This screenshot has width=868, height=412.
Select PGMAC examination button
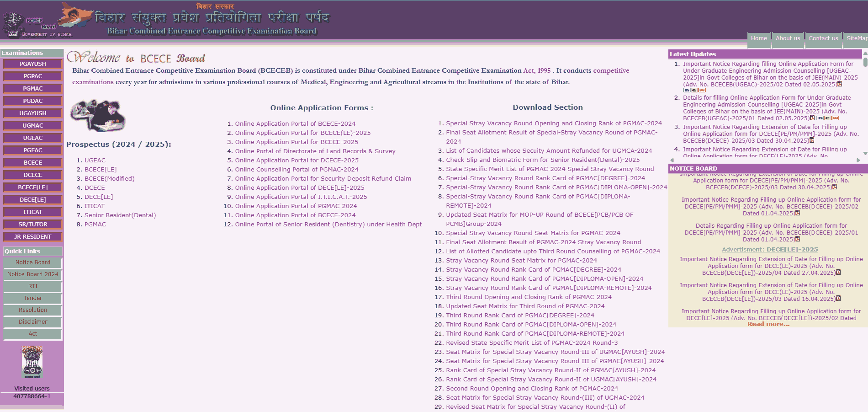click(32, 89)
